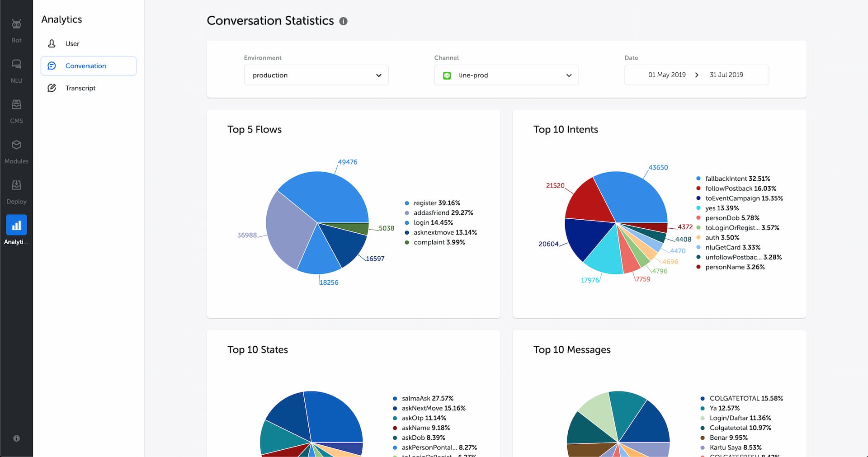This screenshot has width=868, height=457.
Task: Click the Transcript edit icon
Action: coord(52,88)
